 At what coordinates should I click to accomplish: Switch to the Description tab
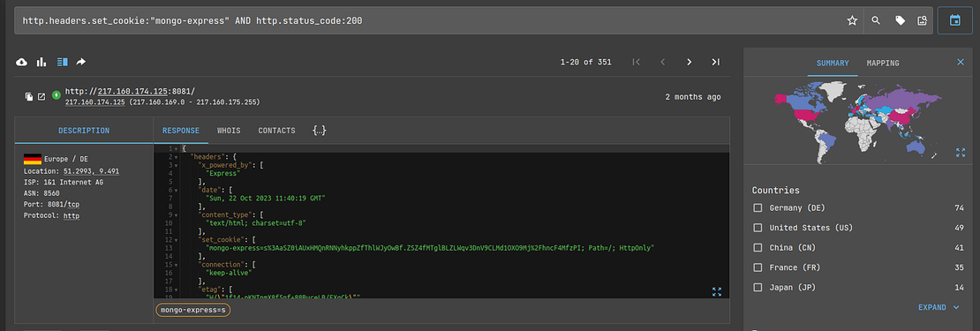(84, 131)
